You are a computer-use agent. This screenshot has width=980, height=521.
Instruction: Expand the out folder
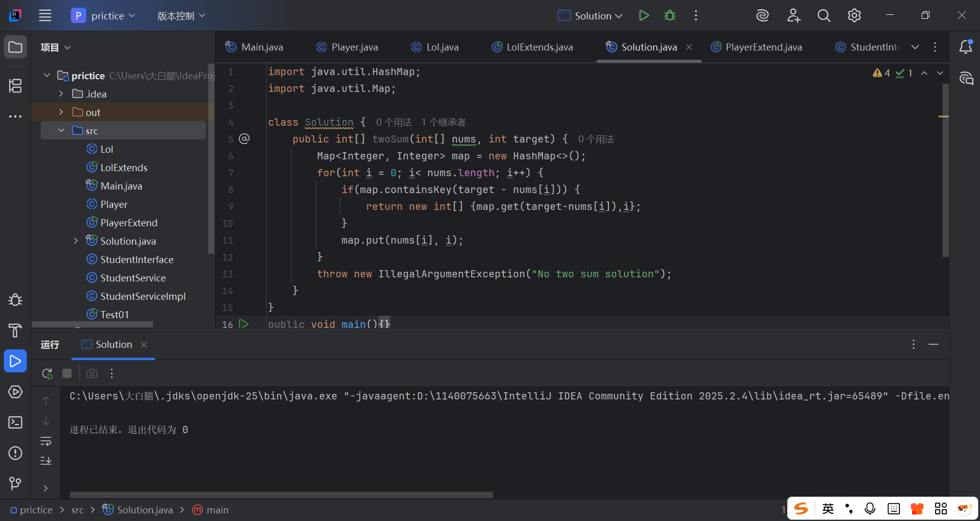pyautogui.click(x=61, y=112)
